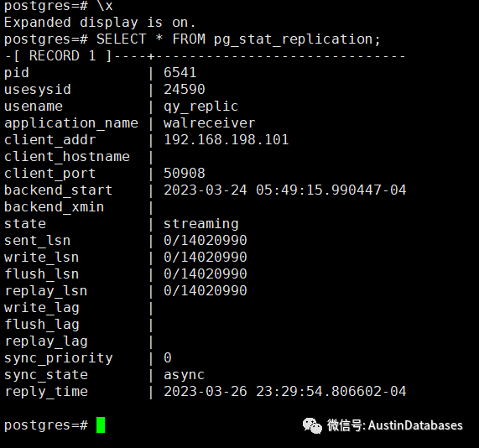Click the client_port field label
This screenshot has width=479, height=448.
[x=50, y=174]
